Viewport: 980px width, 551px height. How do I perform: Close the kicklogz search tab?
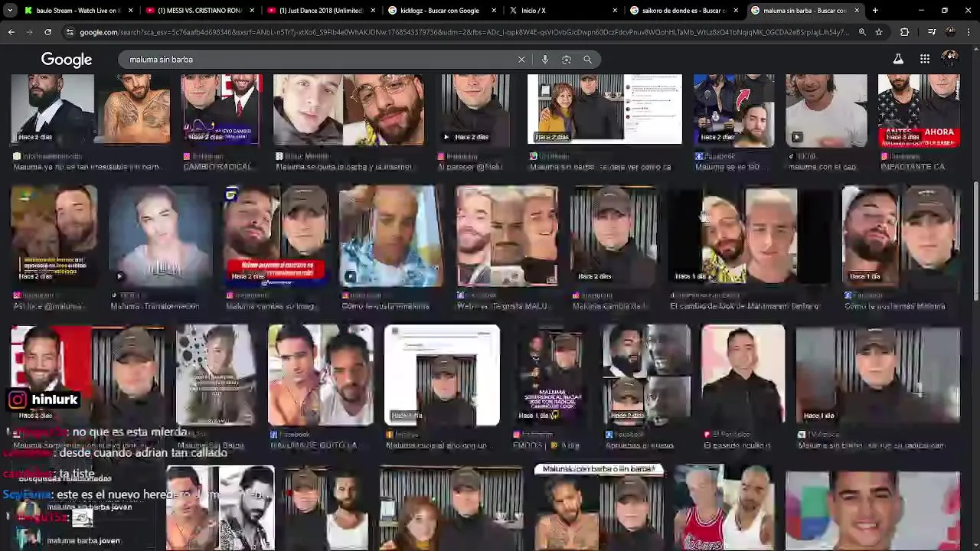pyautogui.click(x=494, y=11)
